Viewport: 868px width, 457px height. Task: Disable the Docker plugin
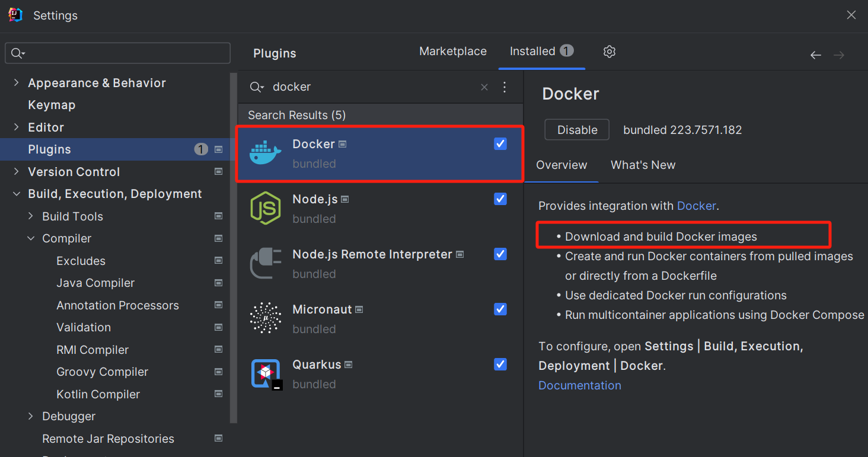tap(577, 130)
